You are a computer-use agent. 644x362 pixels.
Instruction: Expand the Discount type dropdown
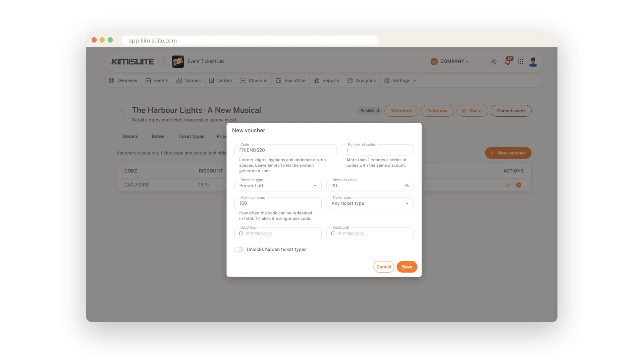pyautogui.click(x=278, y=186)
